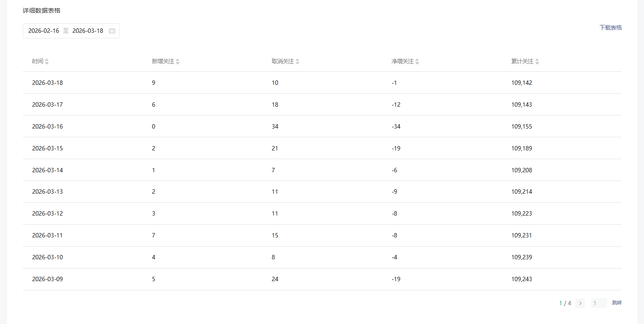Image resolution: width=644 pixels, height=324 pixels.
Task: Sort table by 时间 column
Action: coord(47,62)
